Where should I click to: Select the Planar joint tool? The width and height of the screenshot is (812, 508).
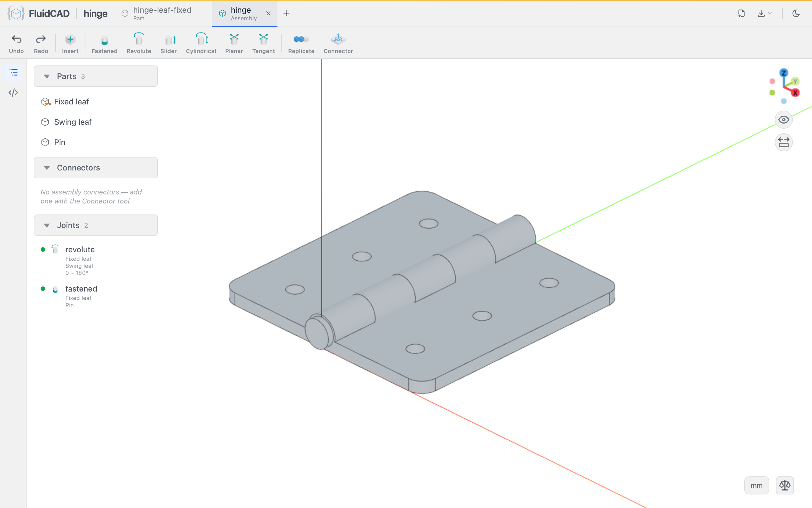coord(234,44)
